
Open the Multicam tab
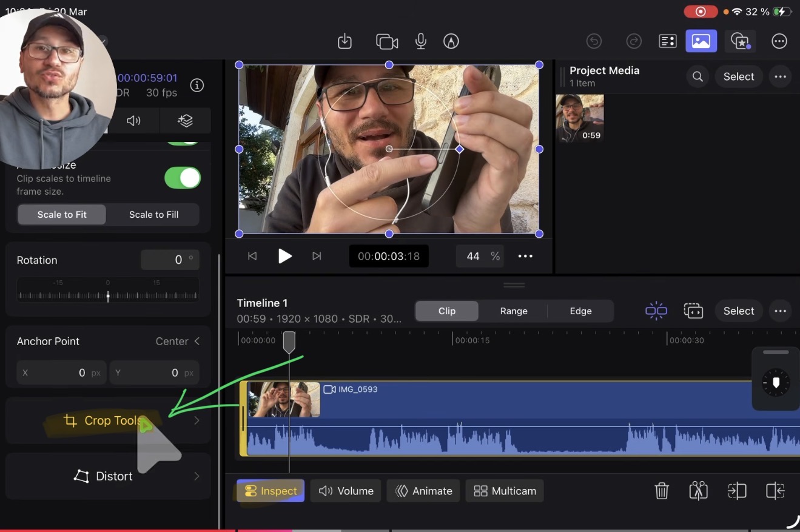[x=504, y=491]
